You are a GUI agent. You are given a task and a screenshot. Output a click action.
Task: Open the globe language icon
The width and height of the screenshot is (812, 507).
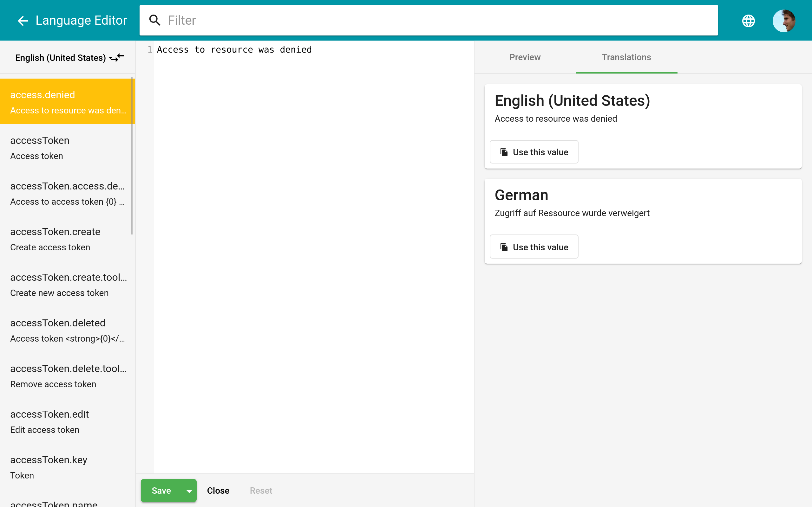point(748,21)
